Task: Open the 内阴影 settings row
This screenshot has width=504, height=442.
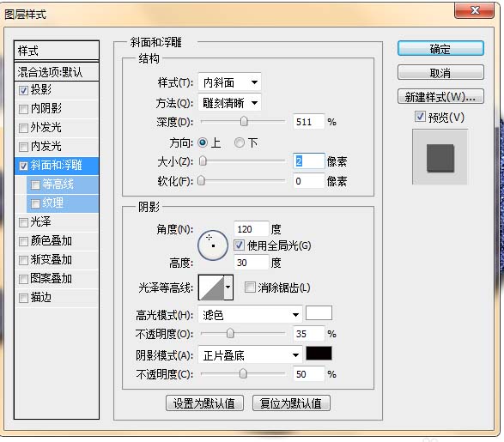Action: pyautogui.click(x=57, y=109)
